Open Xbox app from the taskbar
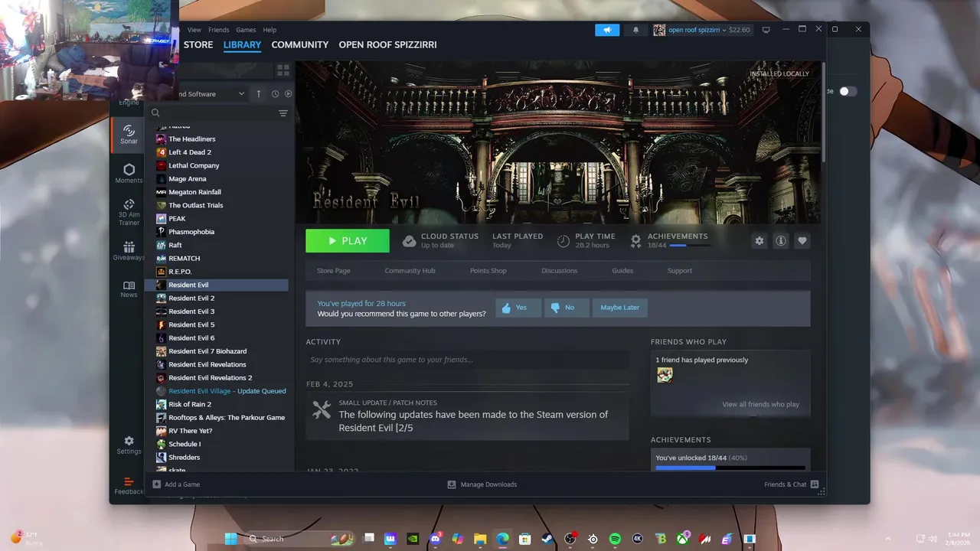980x551 pixels. click(682, 539)
